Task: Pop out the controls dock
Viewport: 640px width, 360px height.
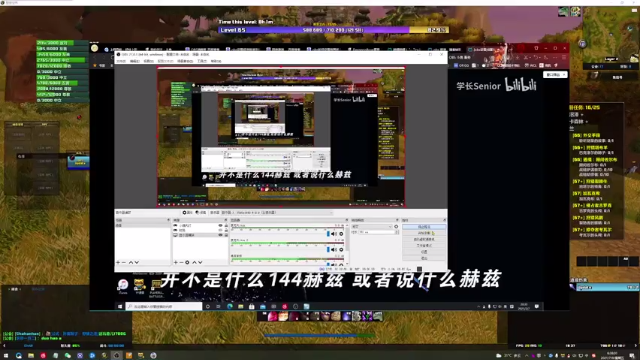Action: [444, 220]
